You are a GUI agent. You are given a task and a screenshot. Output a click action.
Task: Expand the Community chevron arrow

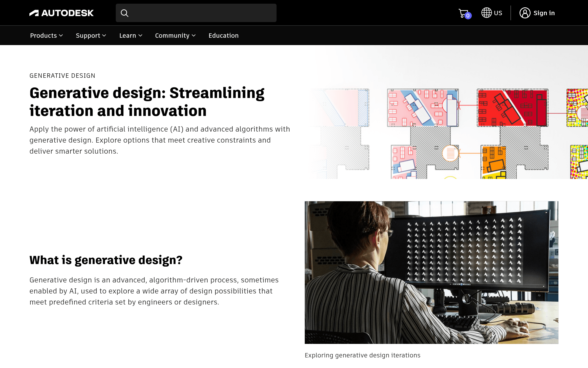194,35
